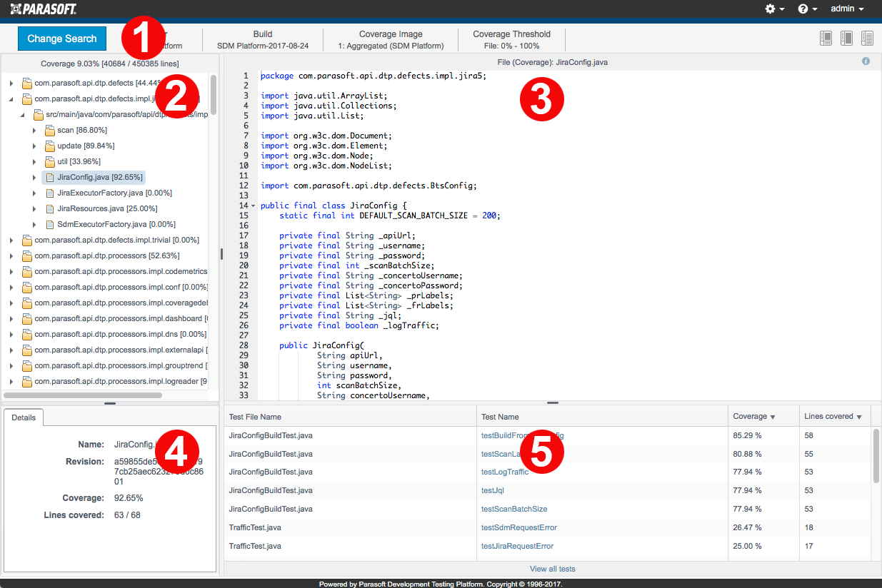Click folder icon for processors.impl.codemetrics
This screenshot has height=588, width=882.
coord(27,271)
